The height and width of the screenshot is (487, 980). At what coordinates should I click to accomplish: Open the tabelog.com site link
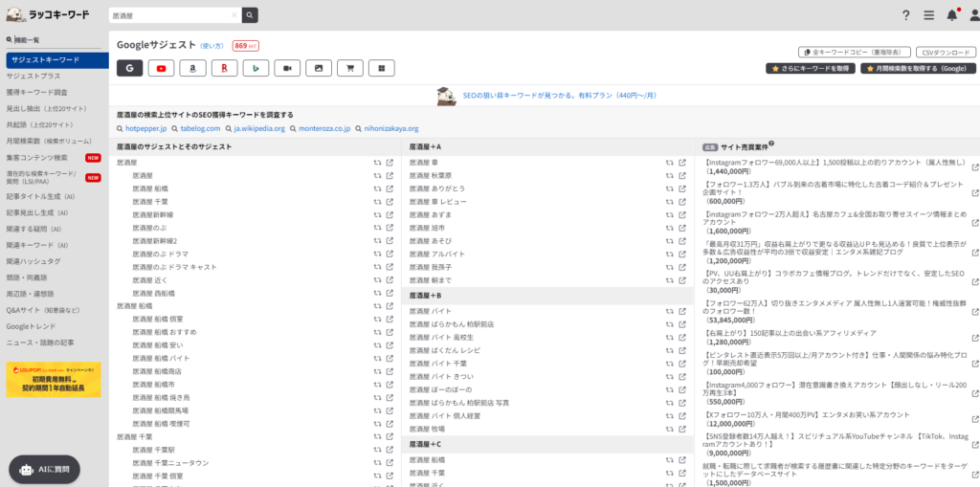click(x=201, y=129)
